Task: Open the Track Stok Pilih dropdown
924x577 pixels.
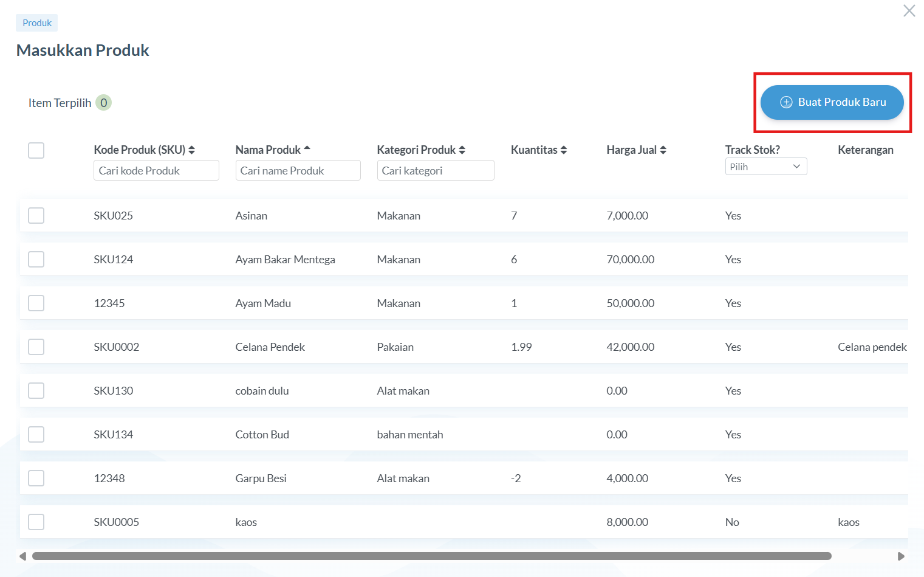Action: pyautogui.click(x=766, y=167)
